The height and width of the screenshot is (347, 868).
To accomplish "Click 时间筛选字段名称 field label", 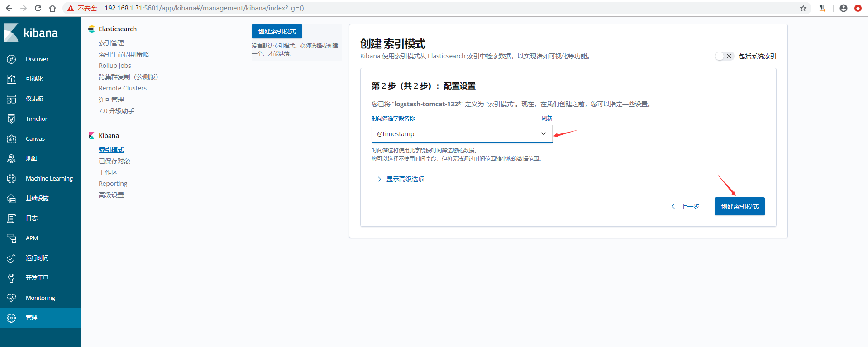I will [x=393, y=118].
